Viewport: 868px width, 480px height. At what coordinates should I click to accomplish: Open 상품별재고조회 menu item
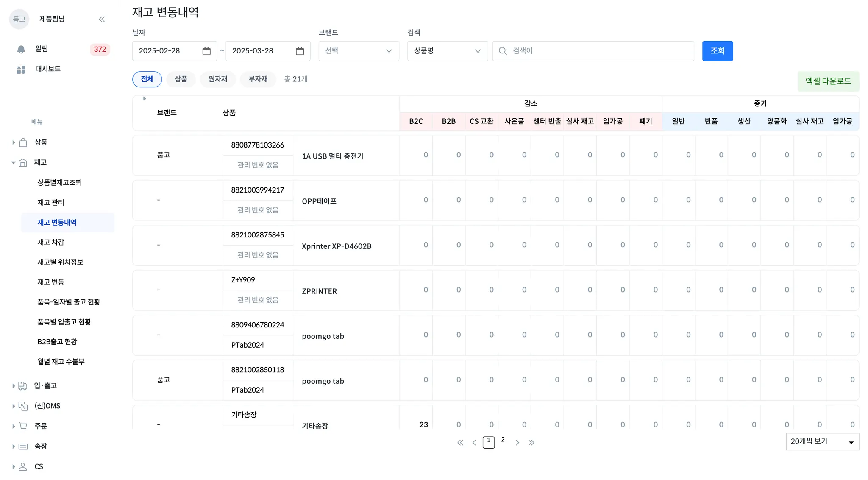59,182
